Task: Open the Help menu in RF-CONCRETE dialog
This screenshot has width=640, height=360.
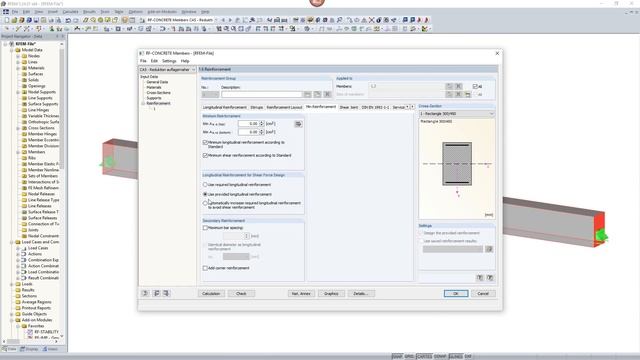Action: (185, 61)
